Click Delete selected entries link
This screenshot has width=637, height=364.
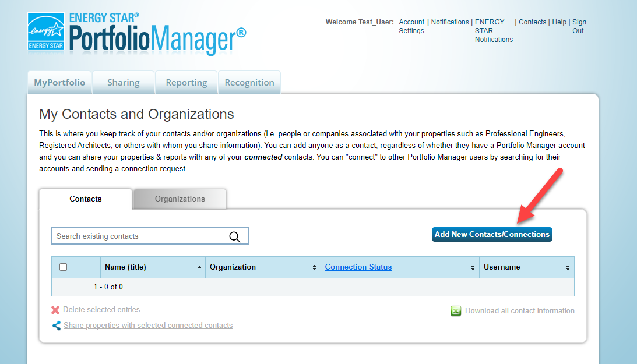pyautogui.click(x=101, y=310)
